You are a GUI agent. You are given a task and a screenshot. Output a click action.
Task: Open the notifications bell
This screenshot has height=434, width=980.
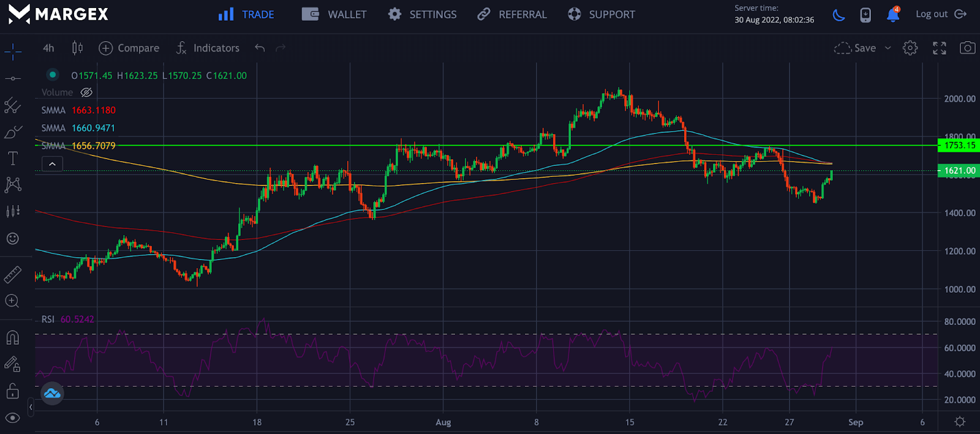pos(893,15)
